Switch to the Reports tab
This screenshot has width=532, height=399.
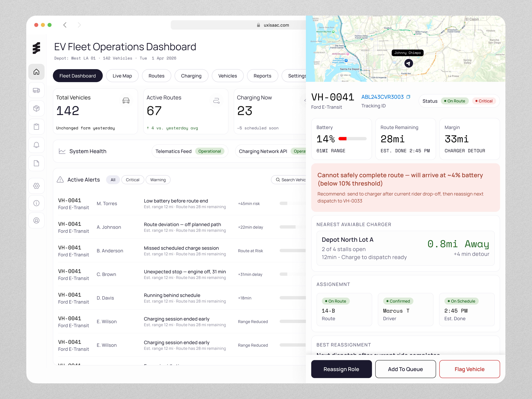pos(262,75)
